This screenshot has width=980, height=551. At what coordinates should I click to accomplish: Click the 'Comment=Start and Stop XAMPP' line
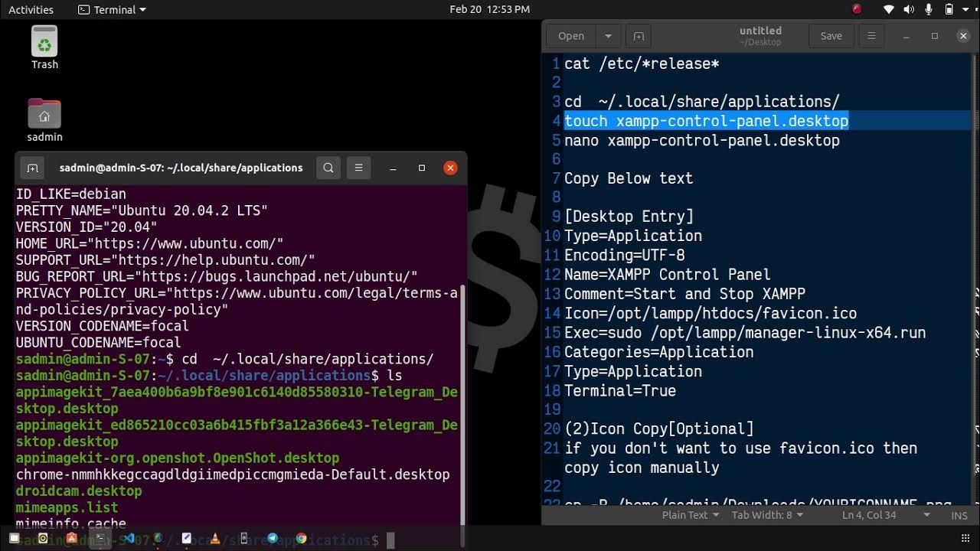[684, 294]
